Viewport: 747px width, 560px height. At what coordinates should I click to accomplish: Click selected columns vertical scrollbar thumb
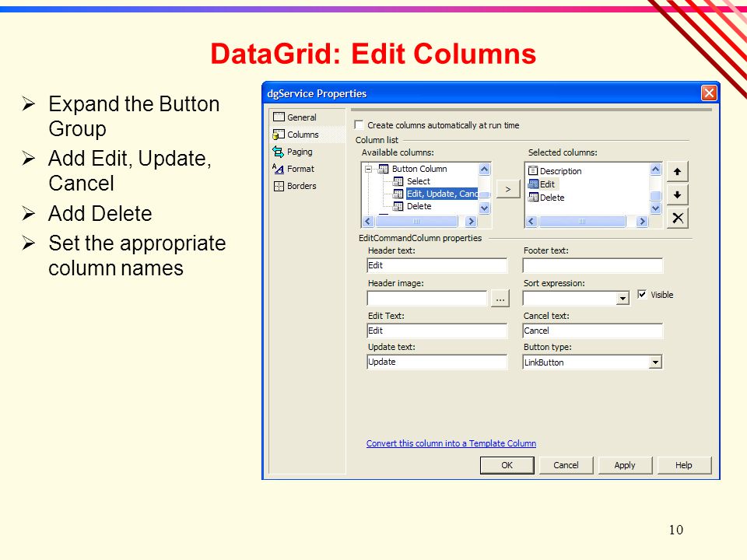655,195
